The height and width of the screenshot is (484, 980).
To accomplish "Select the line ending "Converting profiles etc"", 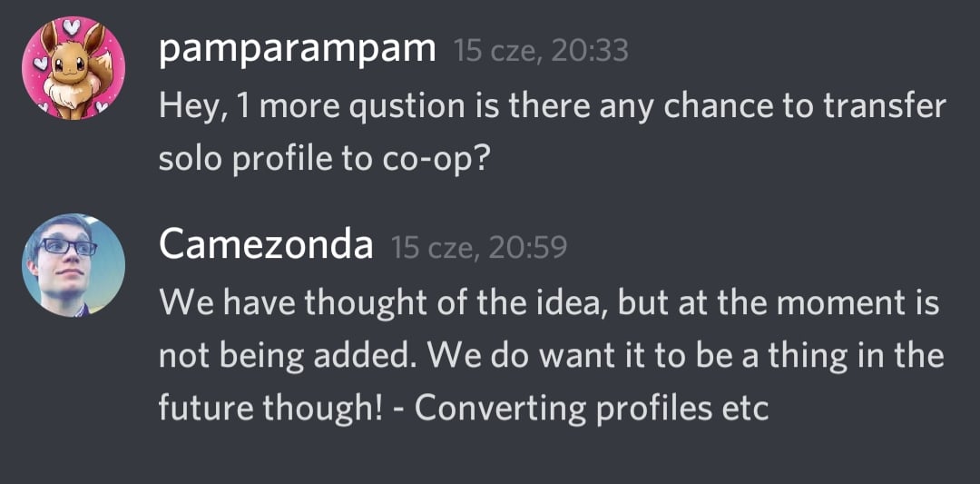I will pos(463,409).
